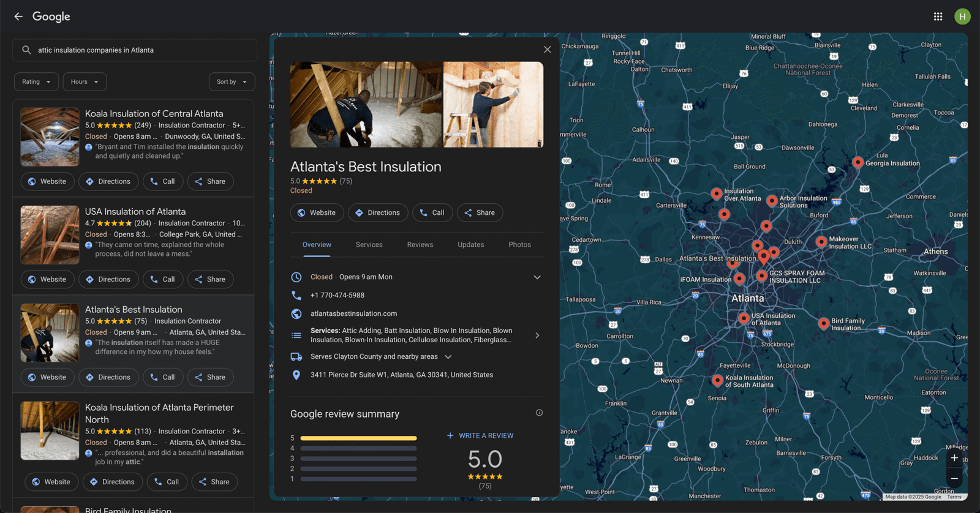Open the H account avatar
980x513 pixels.
962,17
